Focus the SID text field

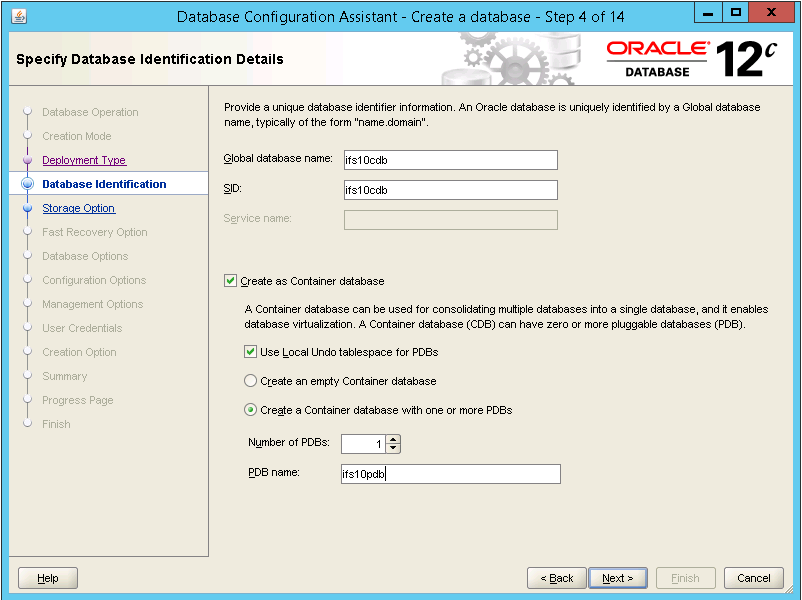(x=450, y=190)
